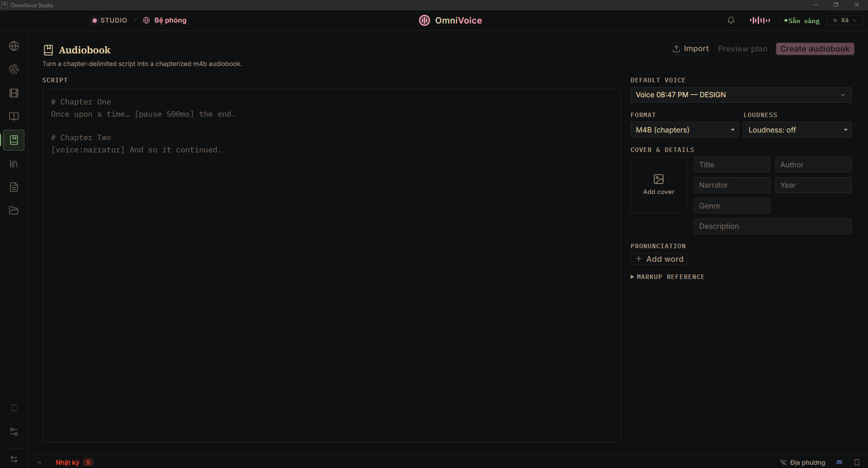
Task: Click the Year input field
Action: click(813, 185)
